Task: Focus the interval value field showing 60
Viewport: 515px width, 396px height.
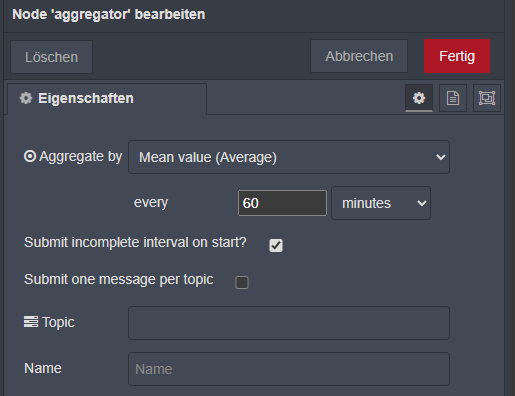Action: pos(282,203)
